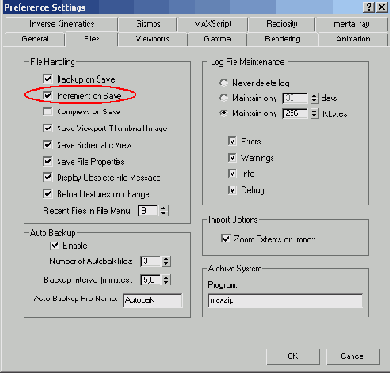Switch to the Radiosity tab
The width and height of the screenshot is (390, 373).
tap(282, 24)
